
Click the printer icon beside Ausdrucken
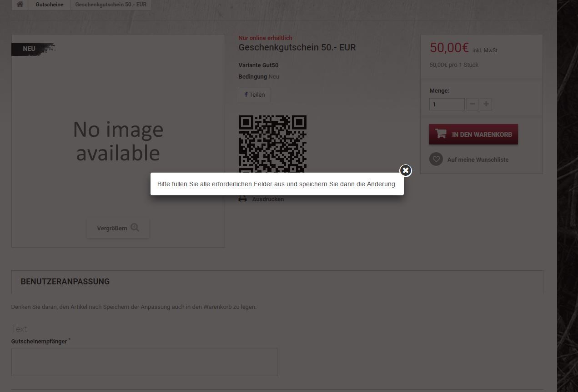(243, 199)
